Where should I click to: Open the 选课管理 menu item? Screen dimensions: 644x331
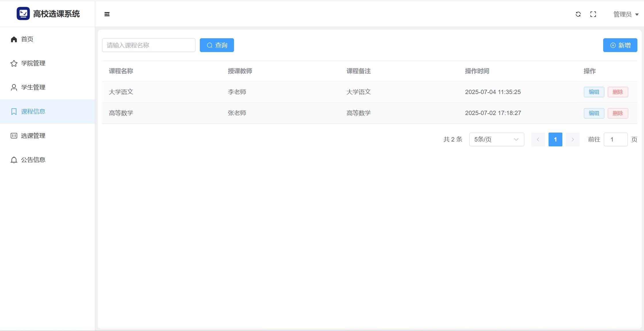pyautogui.click(x=33, y=136)
